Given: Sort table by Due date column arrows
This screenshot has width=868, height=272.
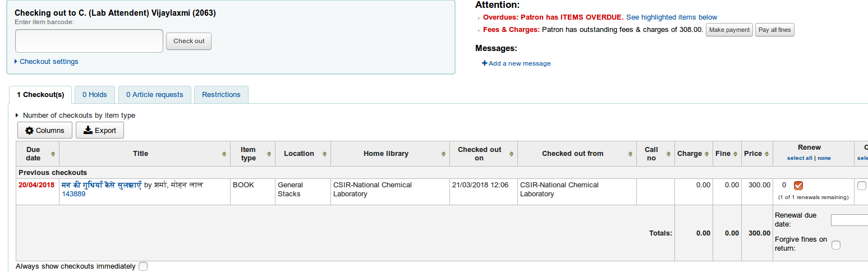Looking at the screenshot, I should pos(53,154).
